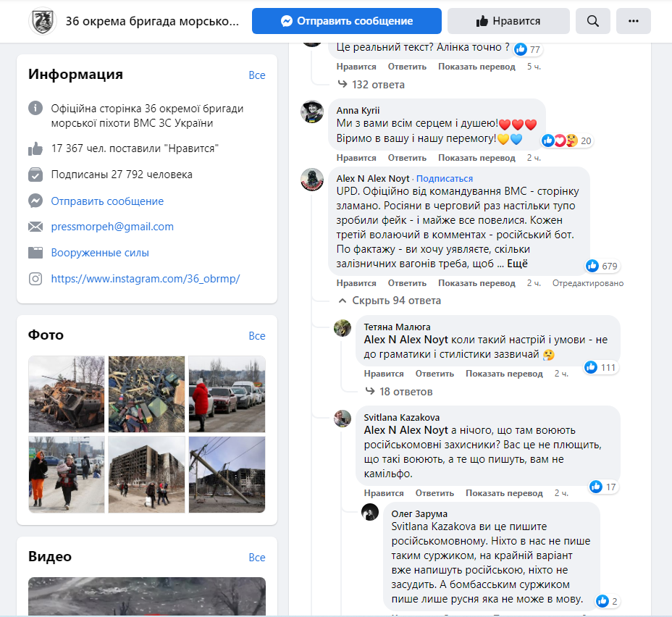Play the video preview in the Видео panel
This screenshot has width=672, height=617.
[x=147, y=597]
